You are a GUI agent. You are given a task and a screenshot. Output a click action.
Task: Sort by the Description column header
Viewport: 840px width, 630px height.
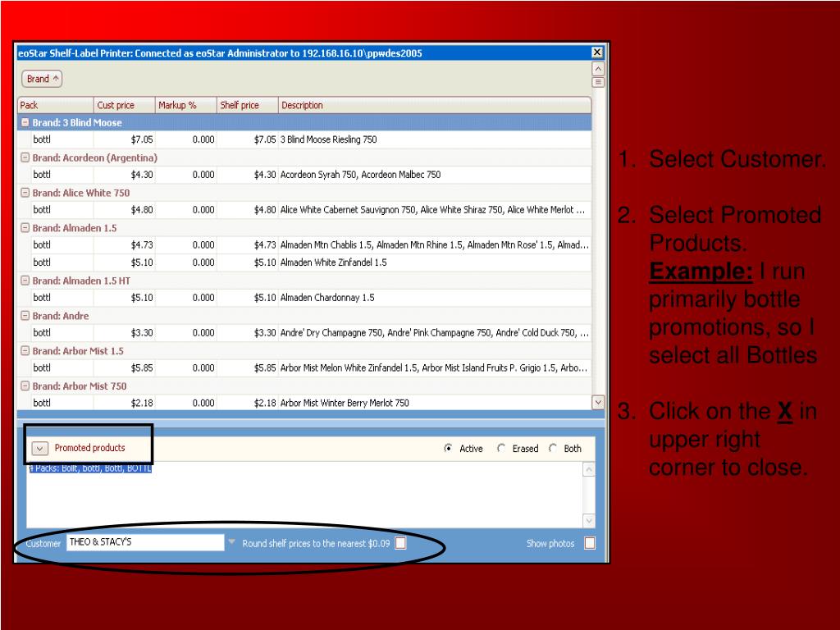pos(435,105)
